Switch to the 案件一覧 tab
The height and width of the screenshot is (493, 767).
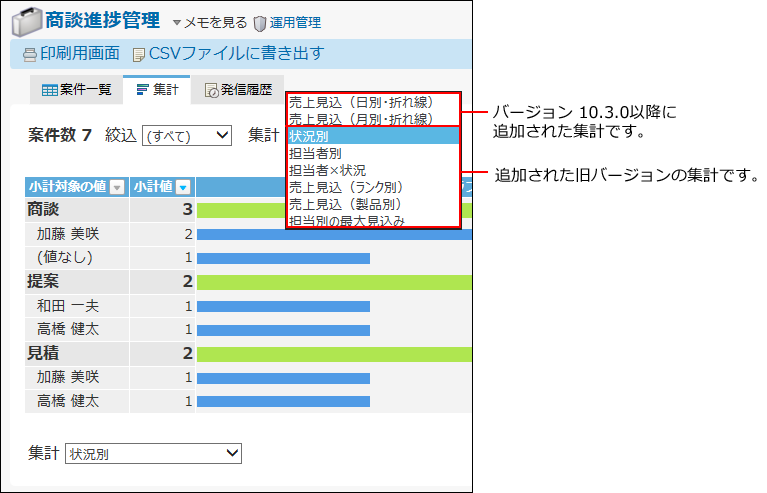(x=76, y=90)
